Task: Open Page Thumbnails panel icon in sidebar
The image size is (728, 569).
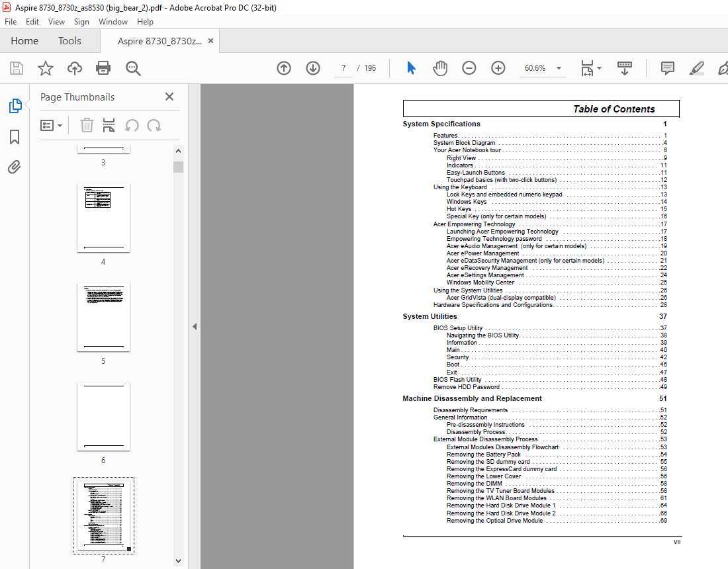Action: click(x=15, y=106)
